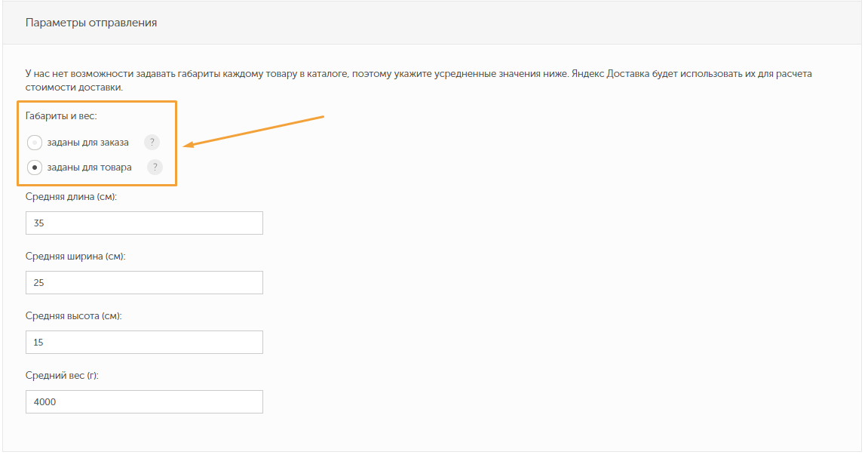
Task: Open help tooltip for "заданы для товара"
Action: [x=155, y=168]
